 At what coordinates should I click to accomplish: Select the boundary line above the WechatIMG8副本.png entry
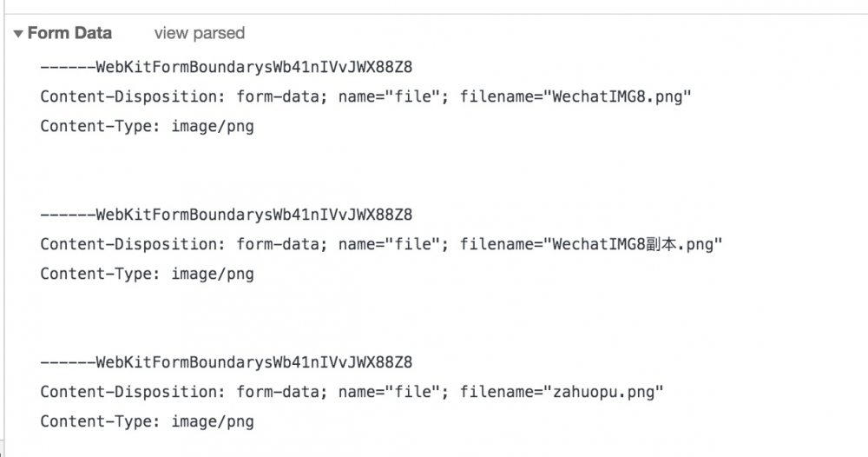[x=226, y=215]
